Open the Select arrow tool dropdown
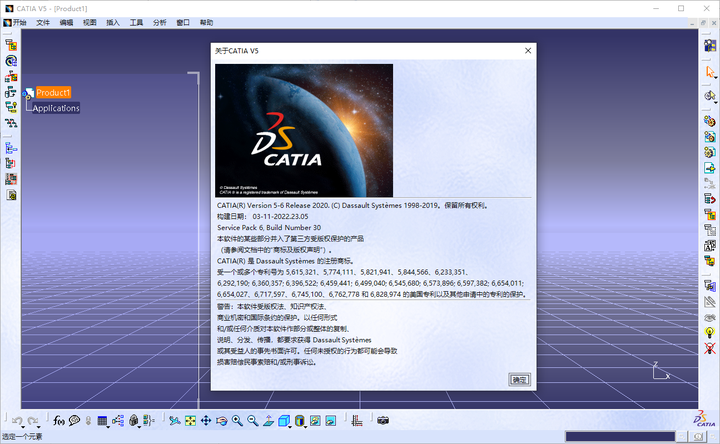 pyautogui.click(x=715, y=77)
